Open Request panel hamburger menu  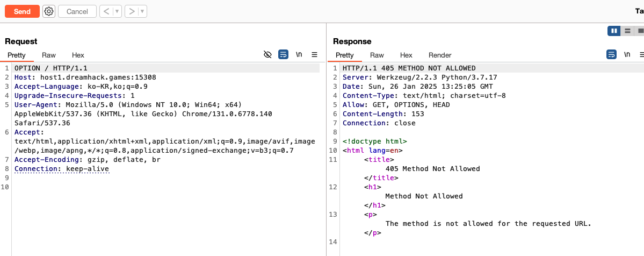point(315,54)
